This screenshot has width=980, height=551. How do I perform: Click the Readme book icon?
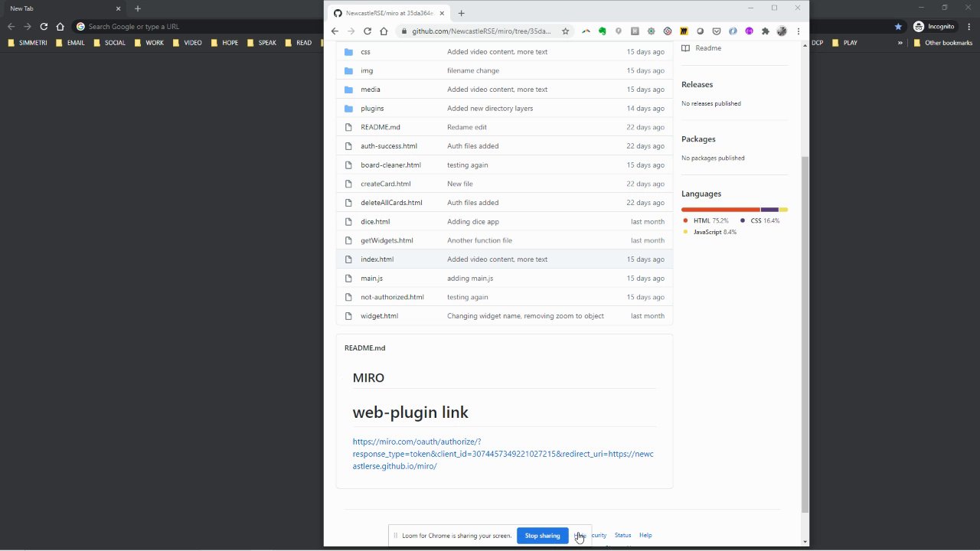[x=686, y=48]
